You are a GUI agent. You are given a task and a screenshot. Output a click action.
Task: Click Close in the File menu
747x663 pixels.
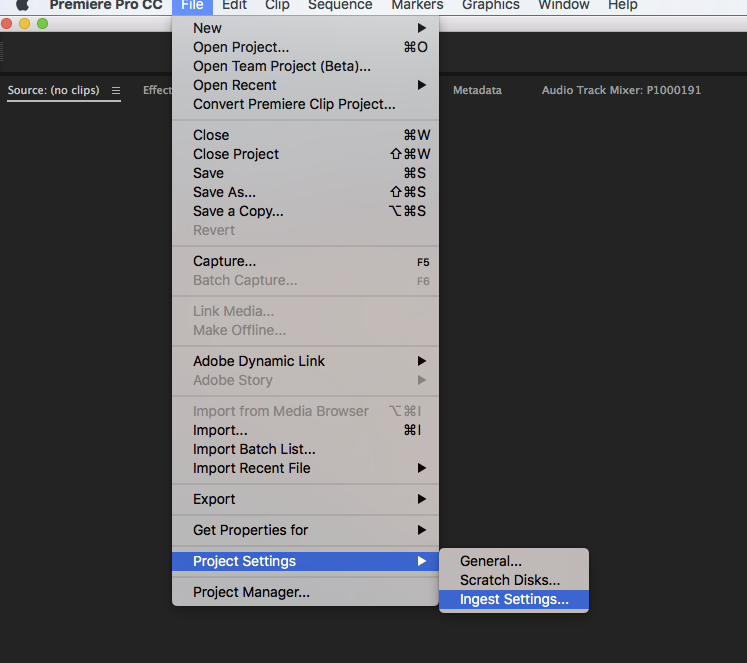[305, 135]
